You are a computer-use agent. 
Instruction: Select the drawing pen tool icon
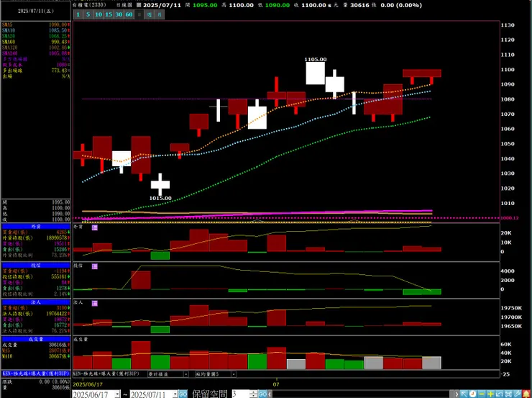[x=518, y=394]
